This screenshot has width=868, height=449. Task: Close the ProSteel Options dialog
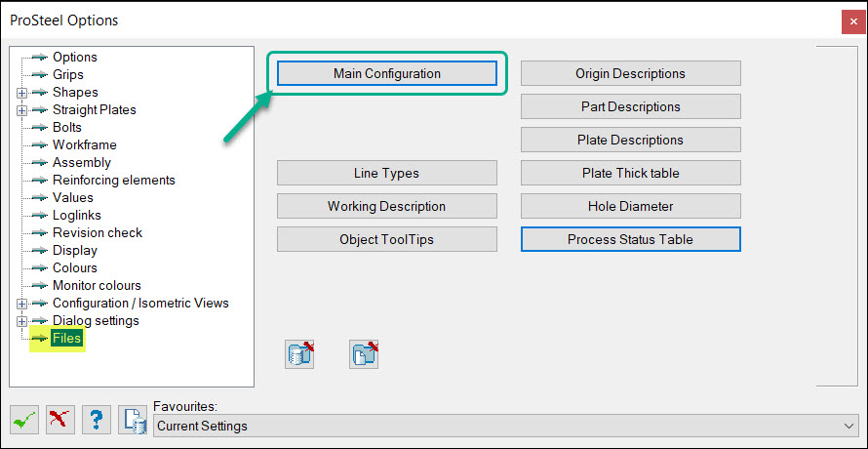coord(849,22)
